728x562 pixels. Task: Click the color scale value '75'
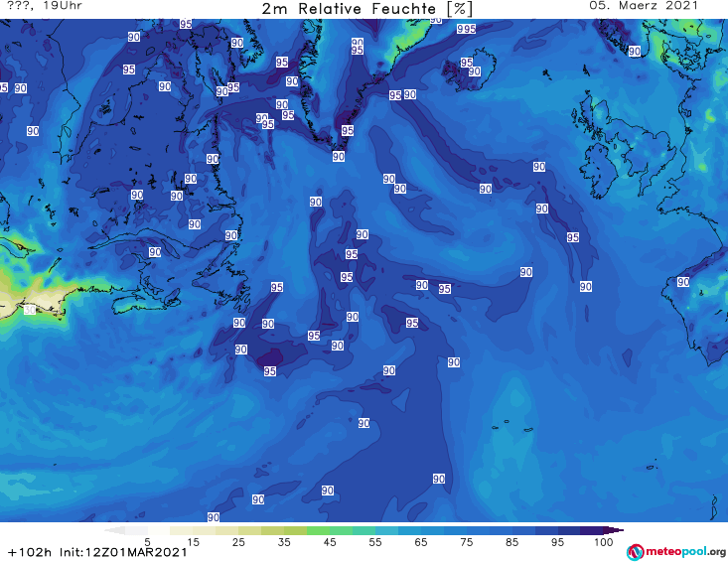pos(466,542)
